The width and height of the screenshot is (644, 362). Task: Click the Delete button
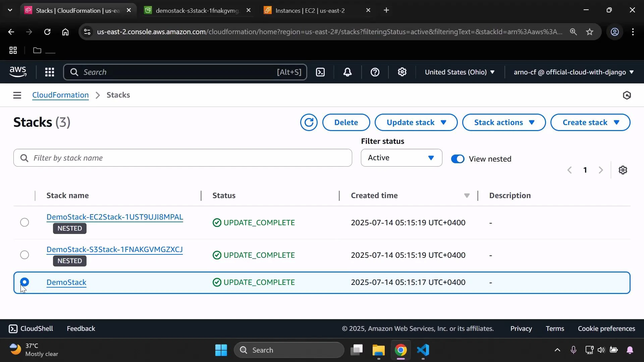pos(346,122)
